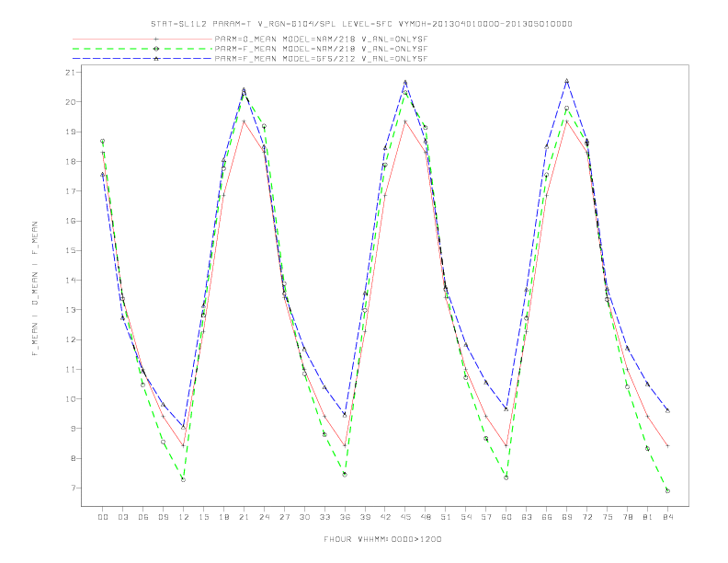Select the legend entry PARM=F_MEAN MODEL=GFS/212

click(x=321, y=59)
